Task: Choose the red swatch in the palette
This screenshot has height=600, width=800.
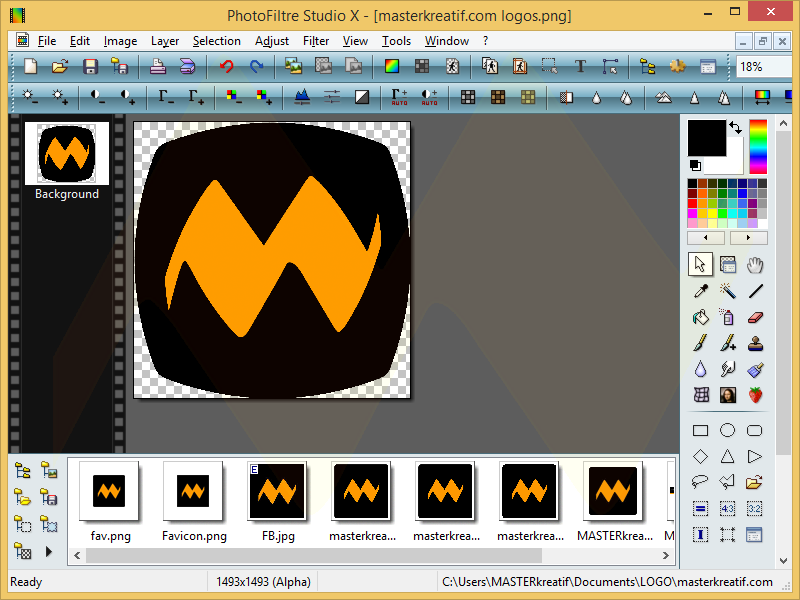Action: (x=692, y=203)
